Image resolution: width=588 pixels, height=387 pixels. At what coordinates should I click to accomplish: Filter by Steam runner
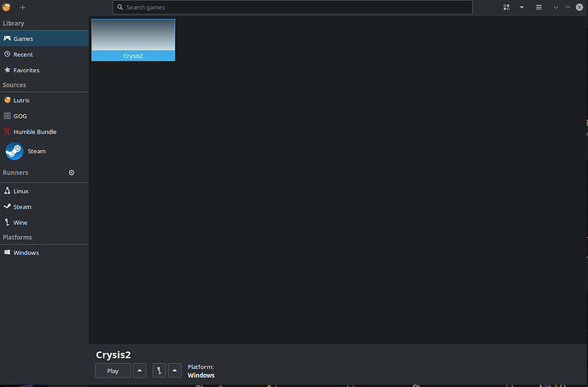(44, 207)
